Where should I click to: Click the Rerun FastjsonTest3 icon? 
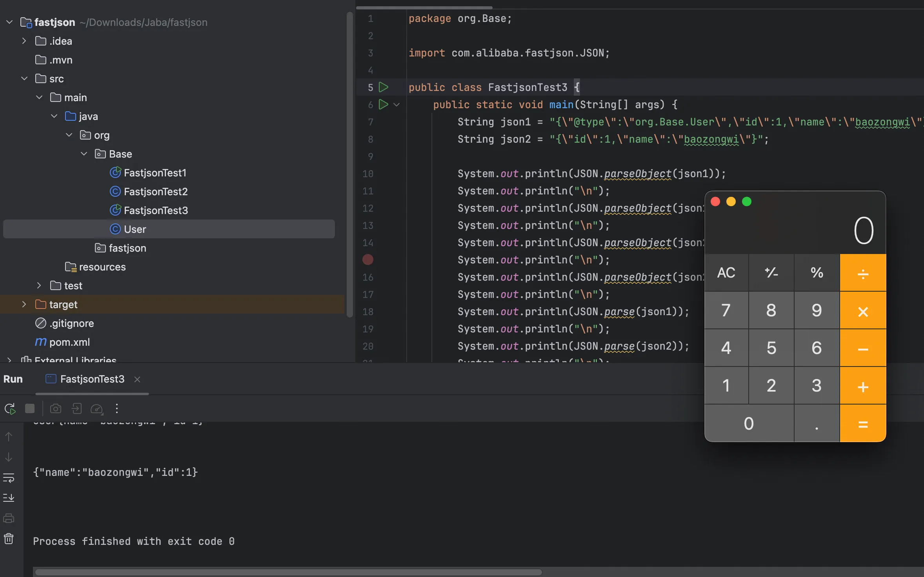coord(10,409)
